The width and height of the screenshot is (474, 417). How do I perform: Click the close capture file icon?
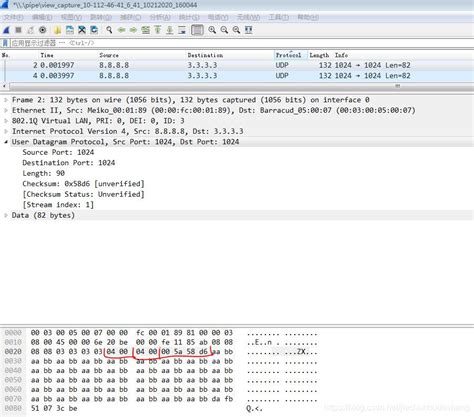(82, 30)
